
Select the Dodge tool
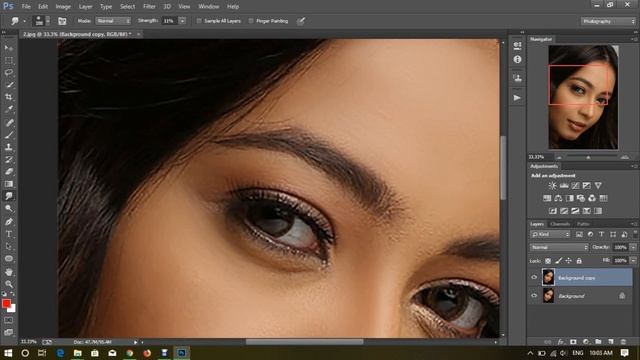click(x=9, y=209)
